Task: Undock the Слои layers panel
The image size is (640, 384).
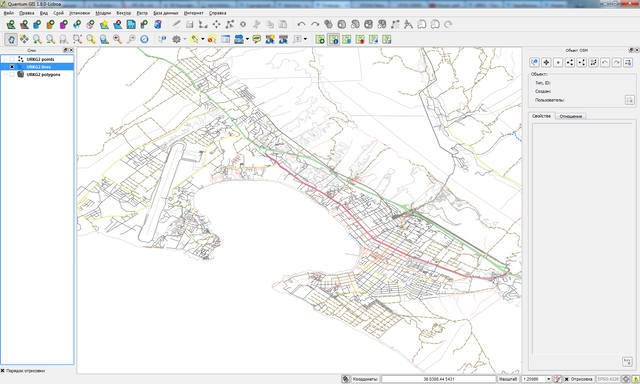Action: 65,50
